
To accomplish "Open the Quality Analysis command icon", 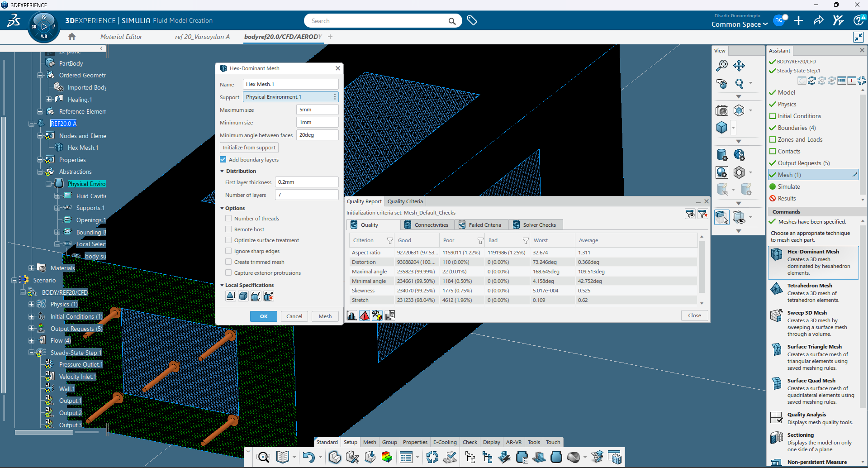I will 777,417.
